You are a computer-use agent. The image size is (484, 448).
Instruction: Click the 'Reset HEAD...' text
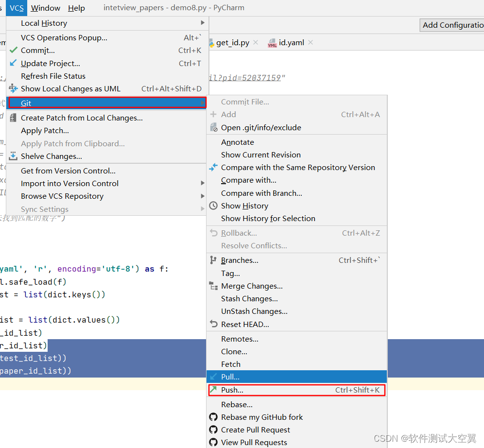pyautogui.click(x=245, y=324)
